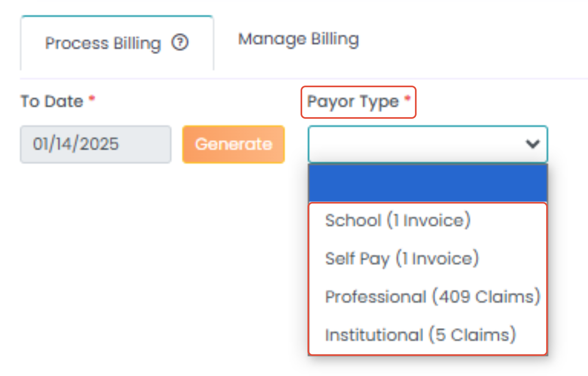Click the School entry's invoice count text
The image size is (588, 376).
click(x=428, y=221)
